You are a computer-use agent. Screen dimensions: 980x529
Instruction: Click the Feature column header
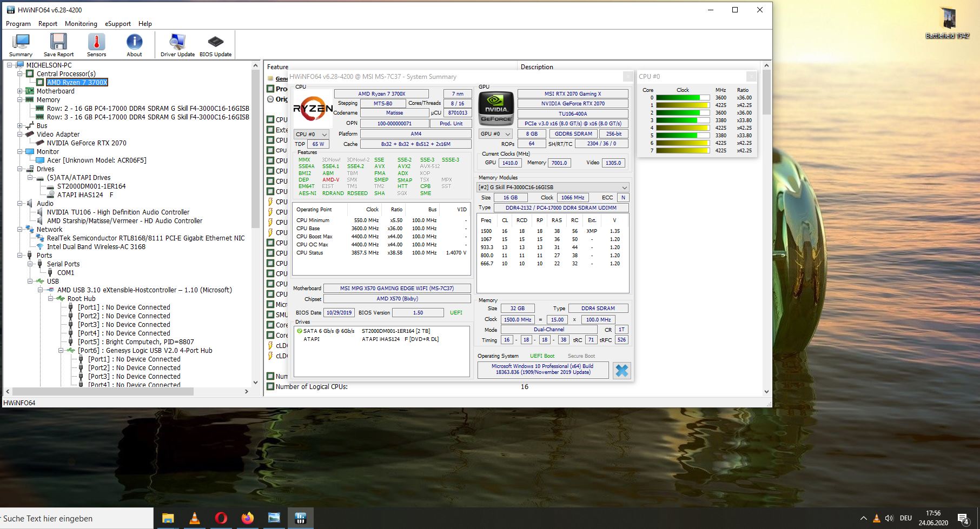click(277, 67)
